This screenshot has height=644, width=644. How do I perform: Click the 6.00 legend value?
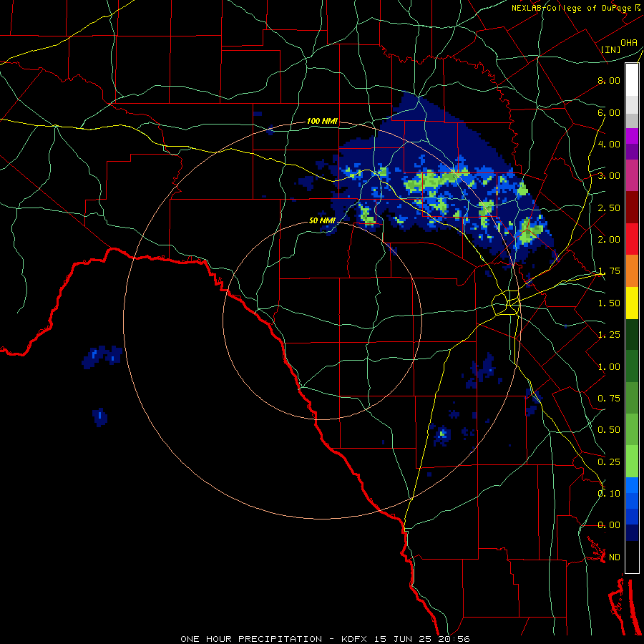(609, 112)
